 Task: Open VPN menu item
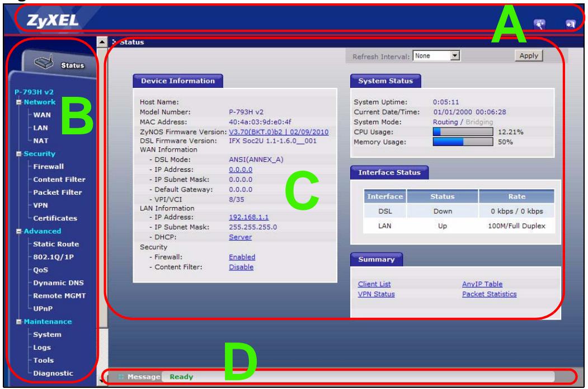[x=40, y=205]
